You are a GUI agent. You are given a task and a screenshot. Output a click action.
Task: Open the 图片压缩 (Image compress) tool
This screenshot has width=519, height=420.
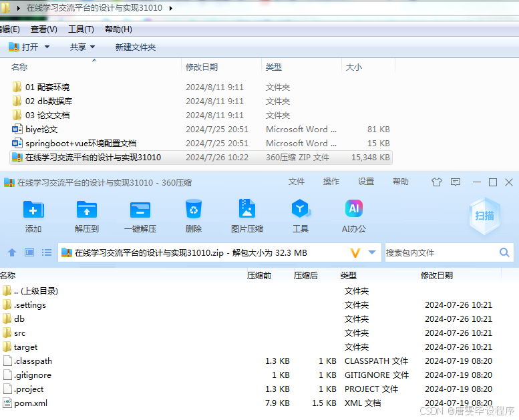click(x=247, y=208)
